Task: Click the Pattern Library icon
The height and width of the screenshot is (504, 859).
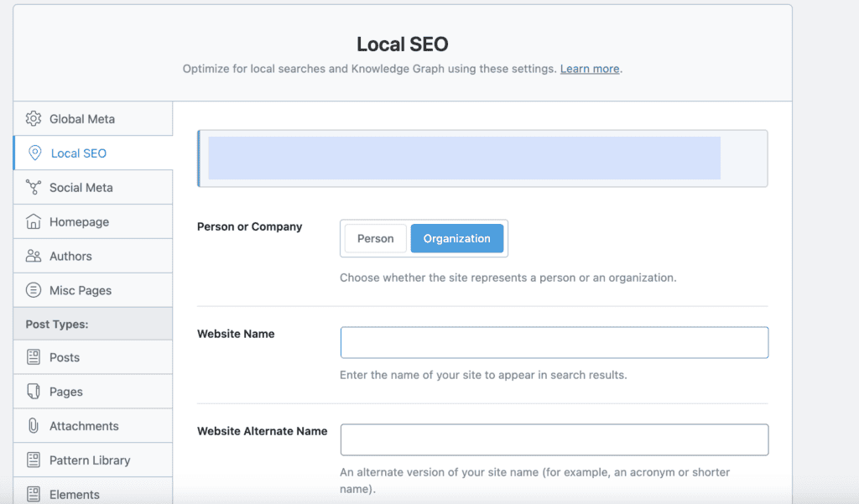Action: [34, 460]
